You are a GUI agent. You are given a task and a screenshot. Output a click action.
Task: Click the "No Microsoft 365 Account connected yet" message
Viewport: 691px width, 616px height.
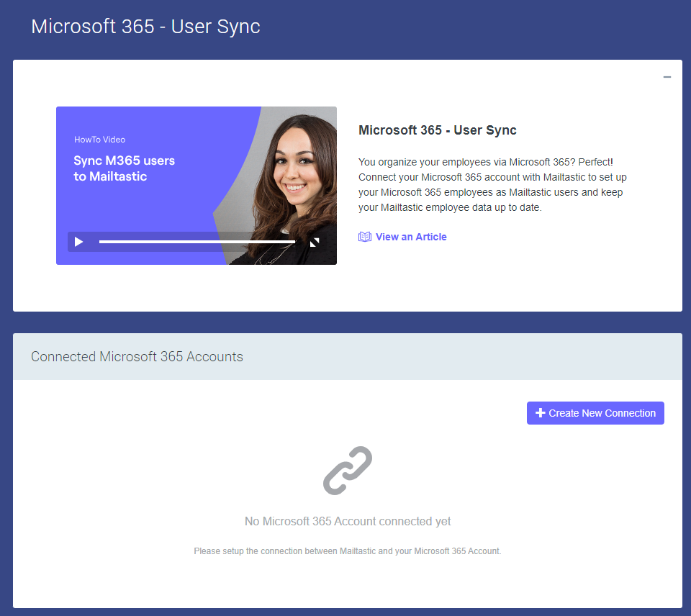(348, 521)
